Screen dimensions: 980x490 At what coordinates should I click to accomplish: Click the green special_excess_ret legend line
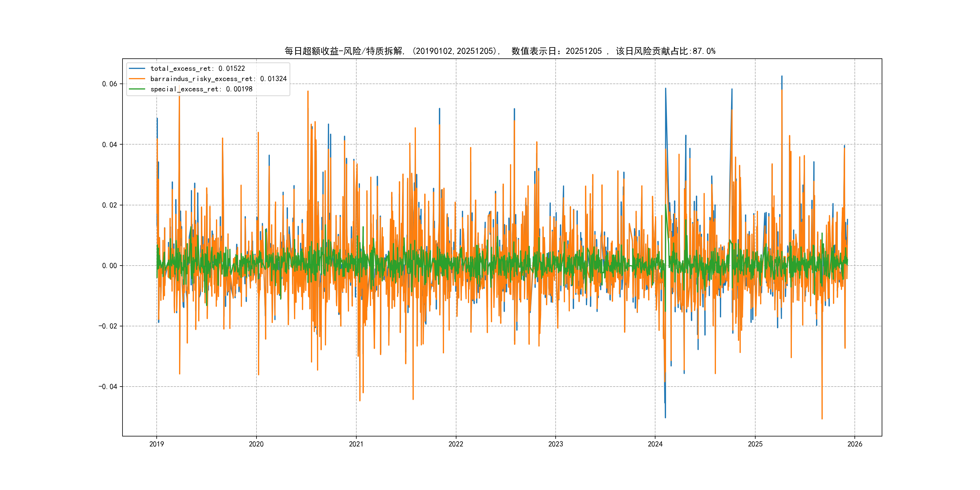click(137, 89)
